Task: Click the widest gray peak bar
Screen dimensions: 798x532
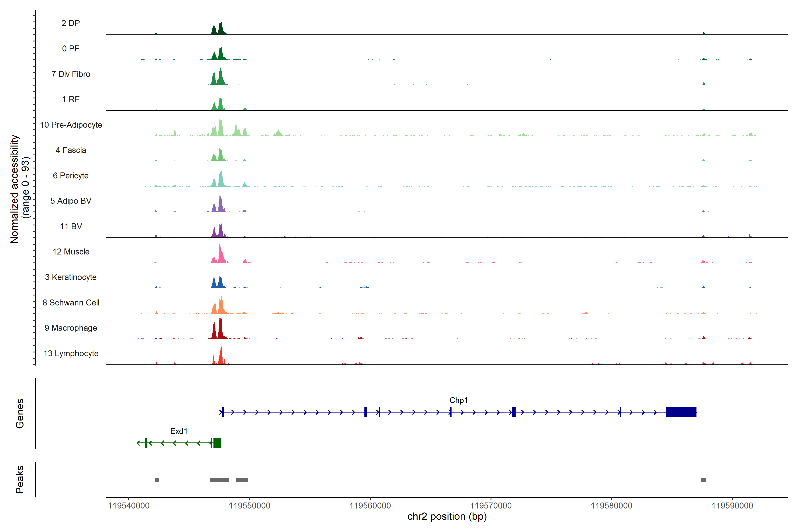Action: point(219,480)
